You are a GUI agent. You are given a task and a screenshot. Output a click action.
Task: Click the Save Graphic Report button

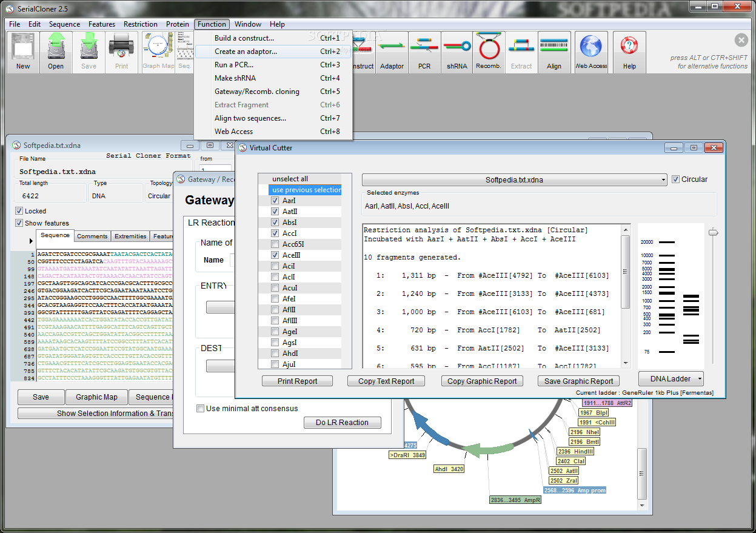pyautogui.click(x=578, y=381)
